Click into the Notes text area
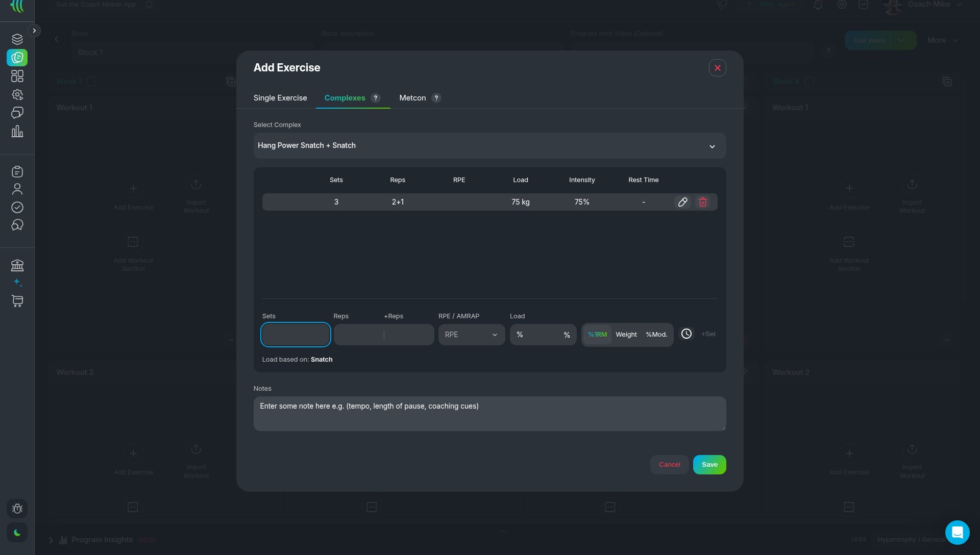 [x=489, y=414]
